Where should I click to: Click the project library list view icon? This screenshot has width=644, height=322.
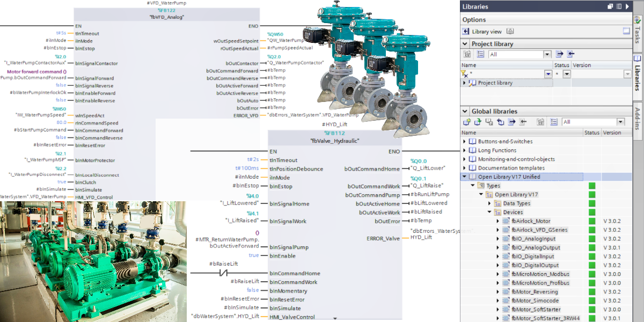click(480, 54)
